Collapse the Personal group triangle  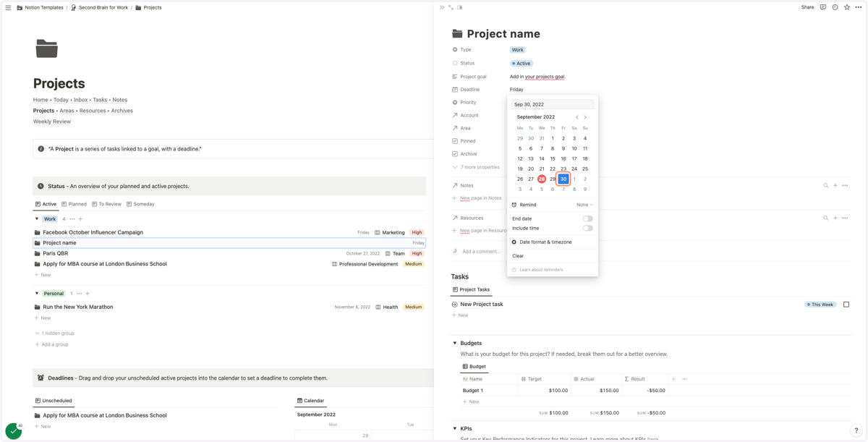coord(37,294)
